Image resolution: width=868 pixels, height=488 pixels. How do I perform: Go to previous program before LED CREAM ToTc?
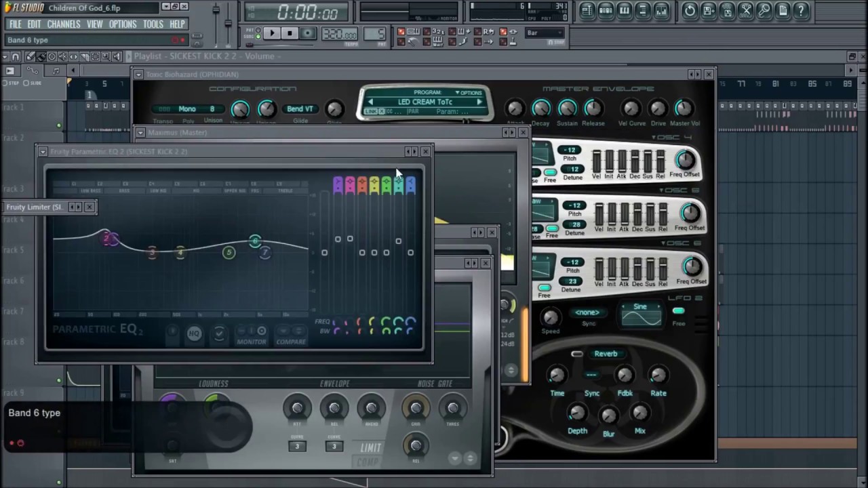coord(370,102)
